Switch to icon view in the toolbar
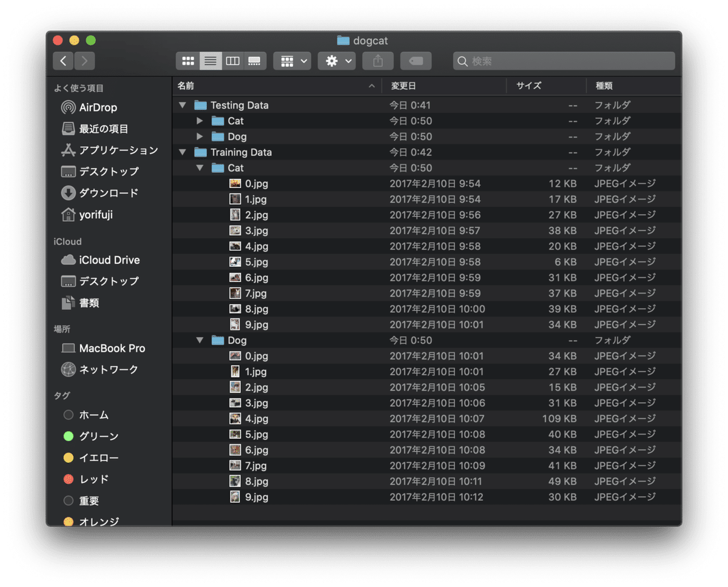The height and width of the screenshot is (587, 728). [189, 61]
